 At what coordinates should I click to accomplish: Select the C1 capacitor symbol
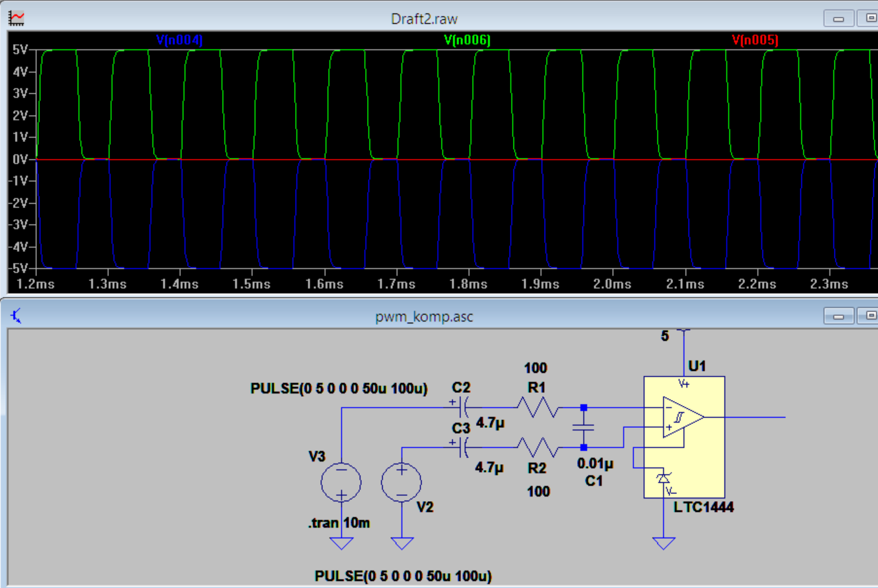click(584, 428)
